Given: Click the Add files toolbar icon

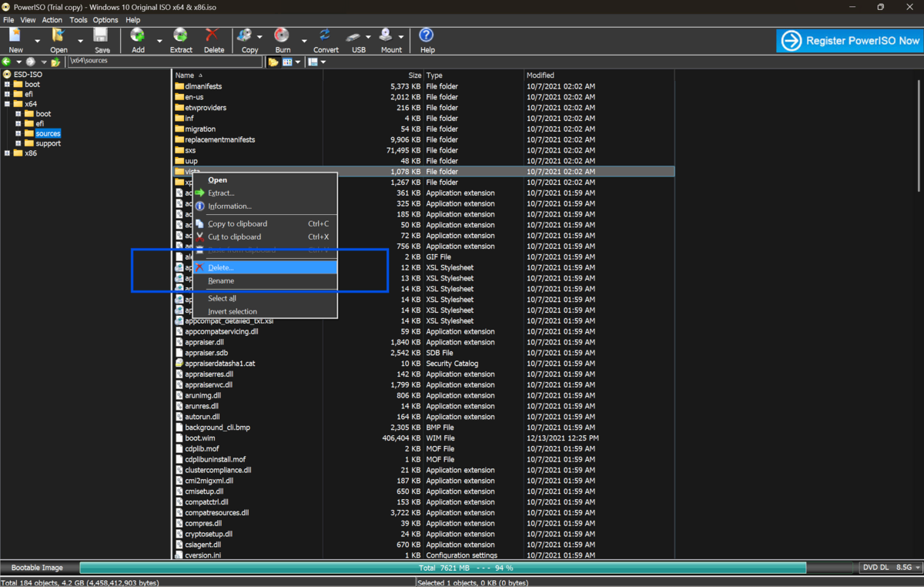Looking at the screenshot, I should tap(138, 36).
